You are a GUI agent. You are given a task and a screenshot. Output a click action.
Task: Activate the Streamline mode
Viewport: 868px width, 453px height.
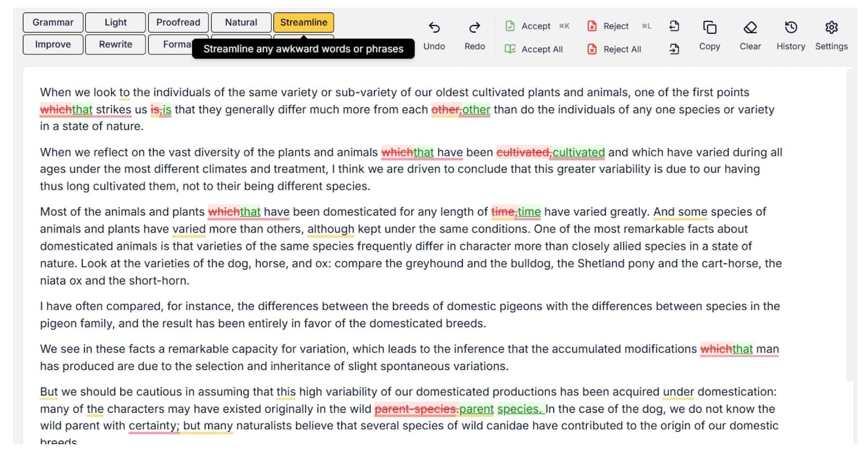pyautogui.click(x=303, y=22)
